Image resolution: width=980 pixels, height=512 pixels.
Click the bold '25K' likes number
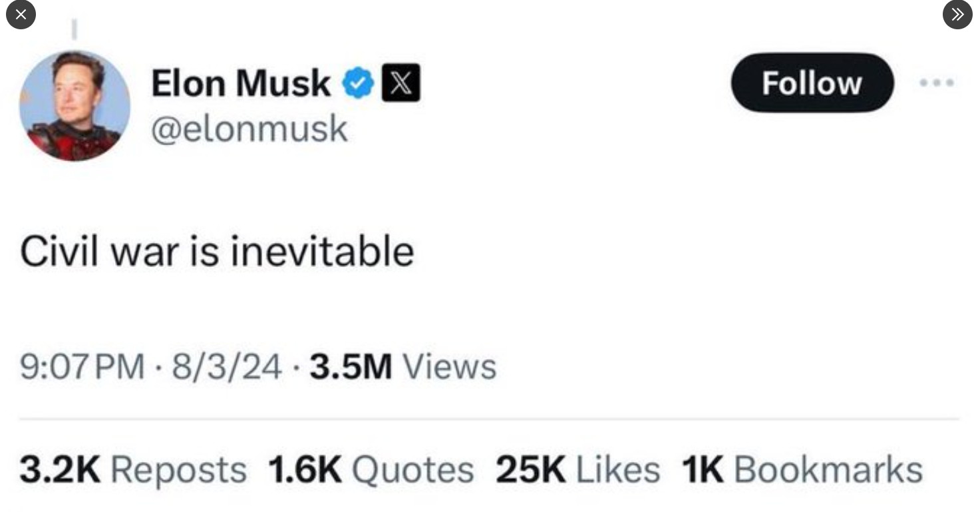(530, 469)
